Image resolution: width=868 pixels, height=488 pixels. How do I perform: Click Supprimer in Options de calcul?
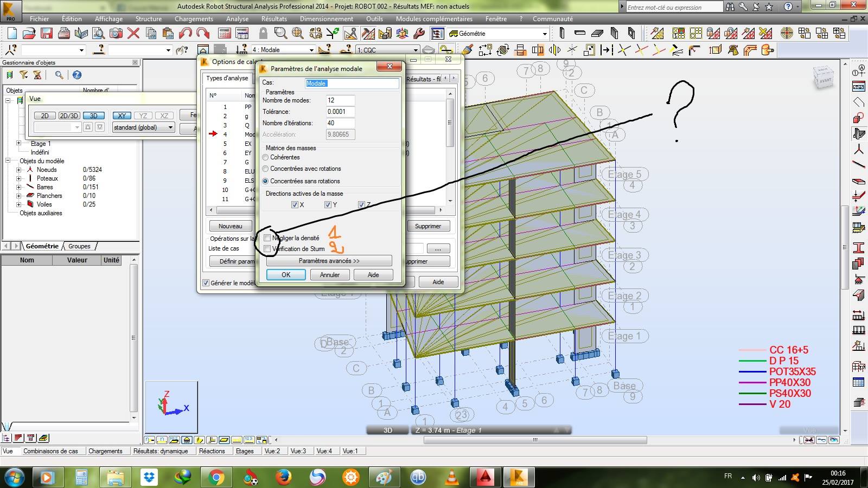click(x=428, y=226)
